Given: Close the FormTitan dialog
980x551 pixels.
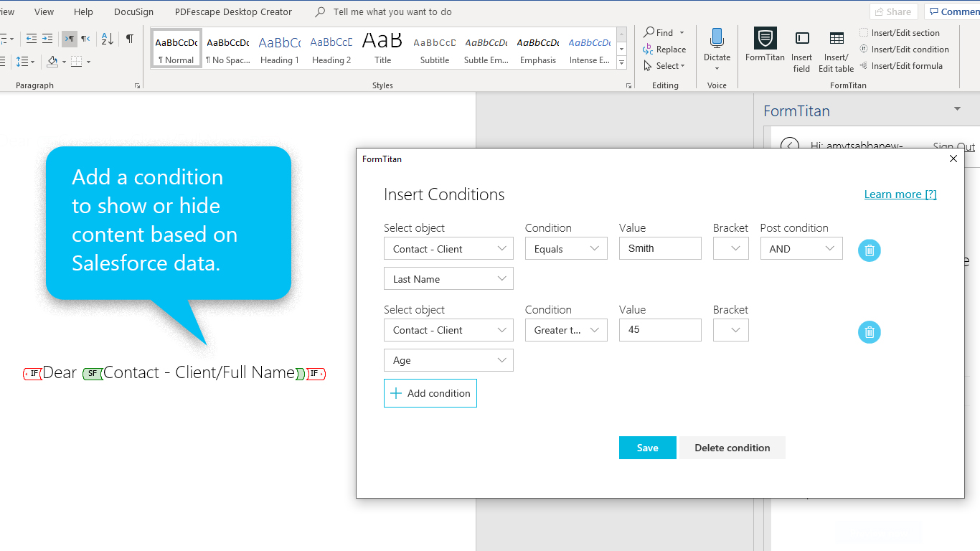Looking at the screenshot, I should [953, 159].
